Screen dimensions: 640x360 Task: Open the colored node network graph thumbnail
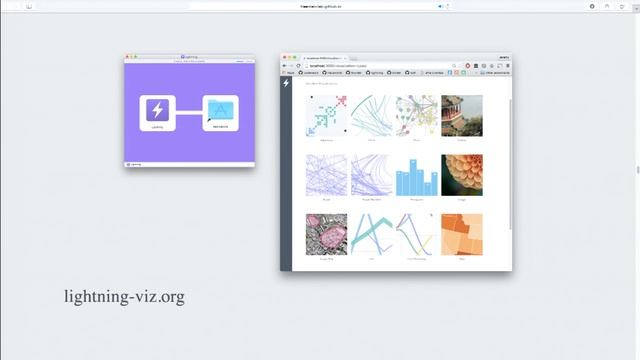[x=417, y=116]
